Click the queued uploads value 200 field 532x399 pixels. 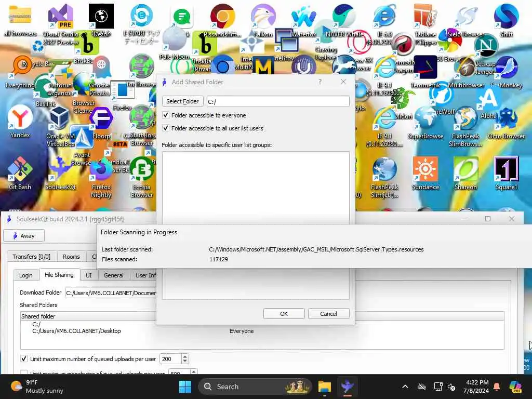170,358
